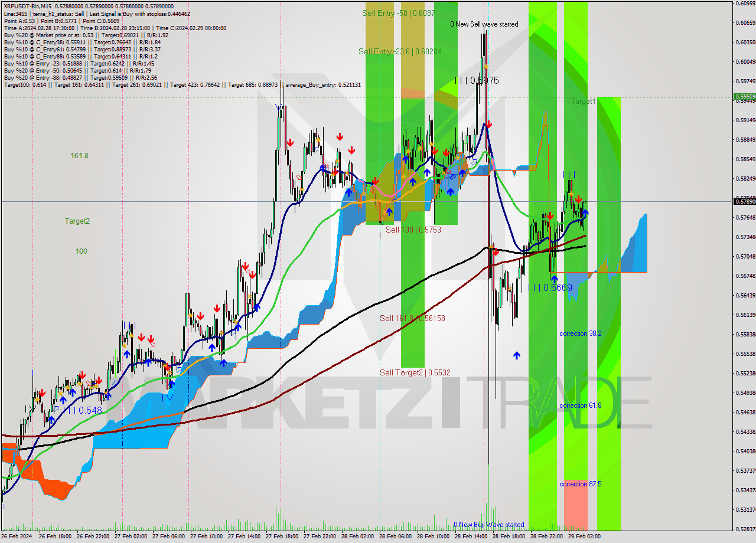The image size is (756, 543).
Task: Click the current price tag 0.57890
Action: pyautogui.click(x=744, y=201)
